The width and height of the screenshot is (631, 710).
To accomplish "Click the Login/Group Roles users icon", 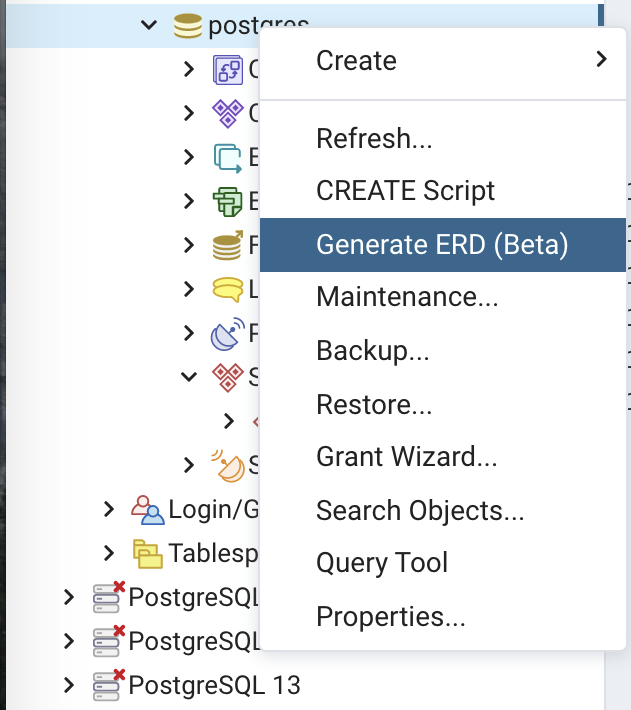I will (x=148, y=509).
